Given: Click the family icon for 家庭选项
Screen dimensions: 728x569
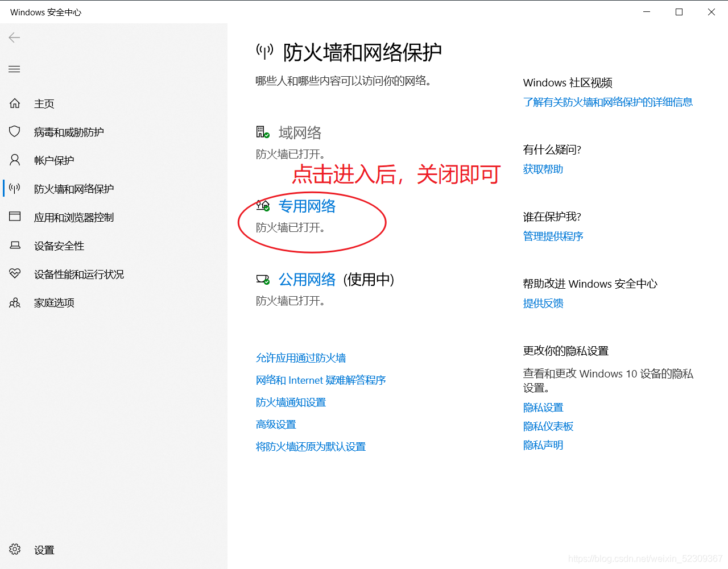Looking at the screenshot, I should (x=15, y=302).
